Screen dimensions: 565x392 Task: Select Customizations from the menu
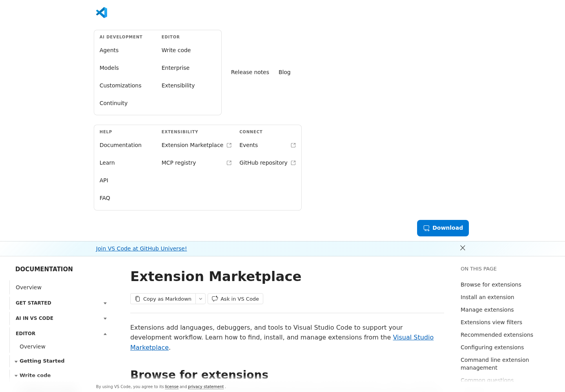tap(120, 85)
